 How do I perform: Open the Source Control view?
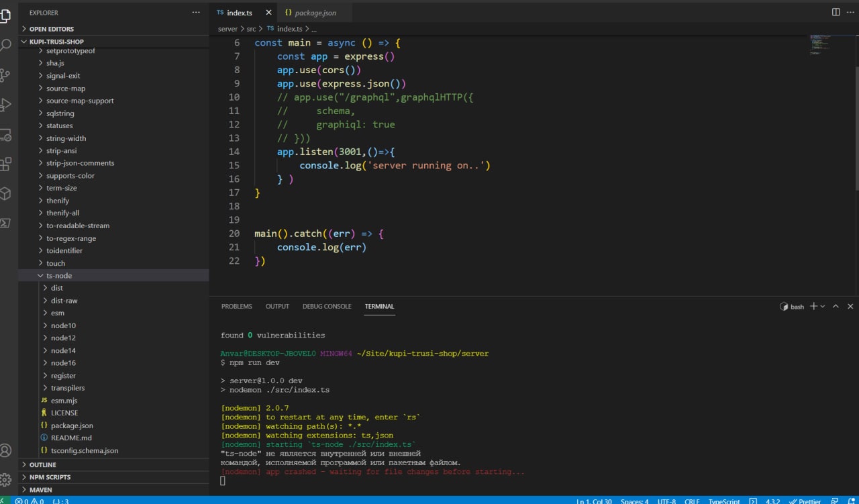point(6,74)
